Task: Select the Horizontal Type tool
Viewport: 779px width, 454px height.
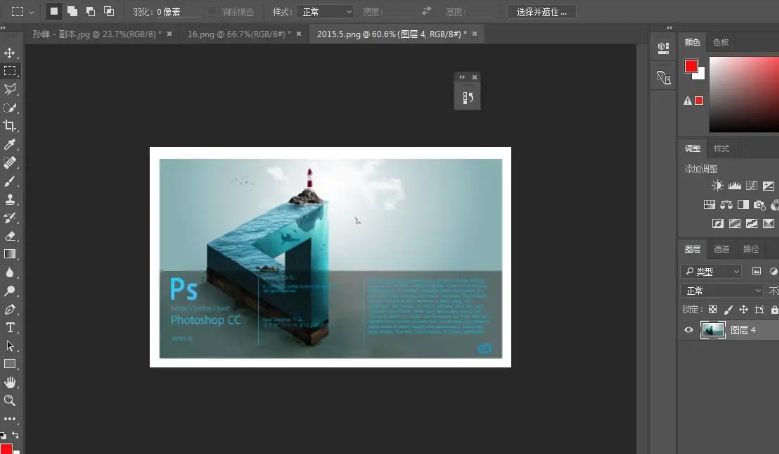Action: point(10,327)
